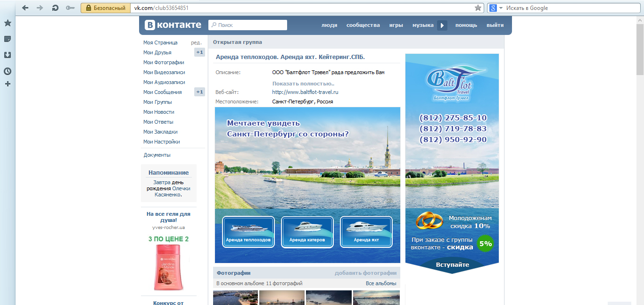The width and height of the screenshot is (644, 305).
Task: Open 'помощь' in VK header
Action: (x=466, y=25)
